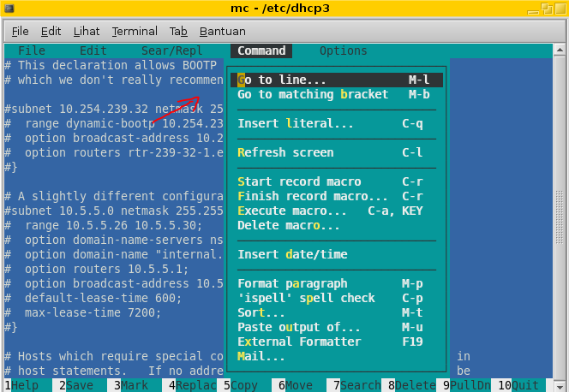
Task: Open the Sear/Repl menu
Action: [172, 50]
